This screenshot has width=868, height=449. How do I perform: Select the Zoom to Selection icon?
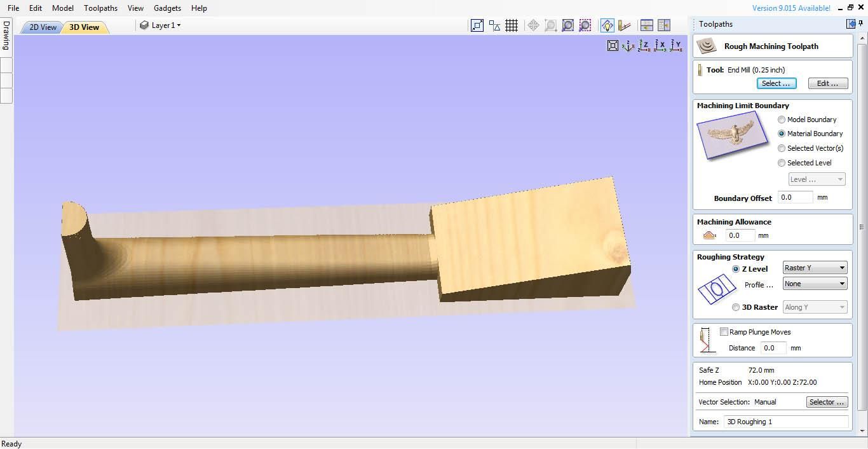point(585,25)
